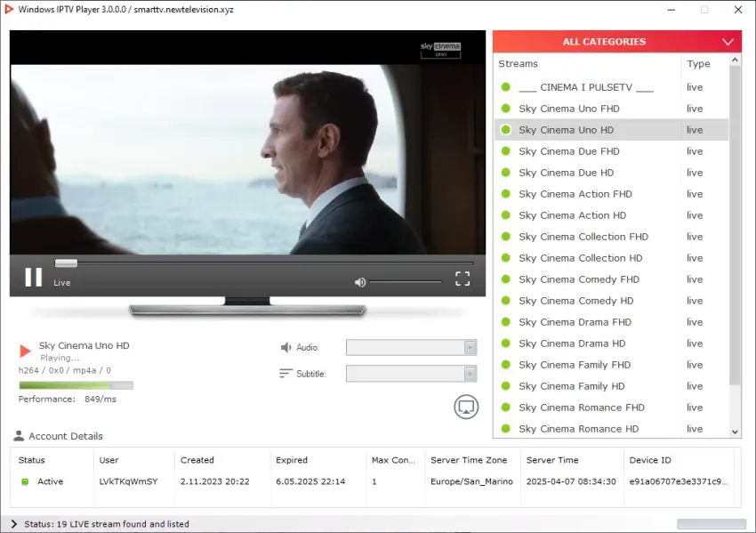Select Sky Cinema Collection HD stream
This screenshot has height=533, width=756.
point(611,258)
